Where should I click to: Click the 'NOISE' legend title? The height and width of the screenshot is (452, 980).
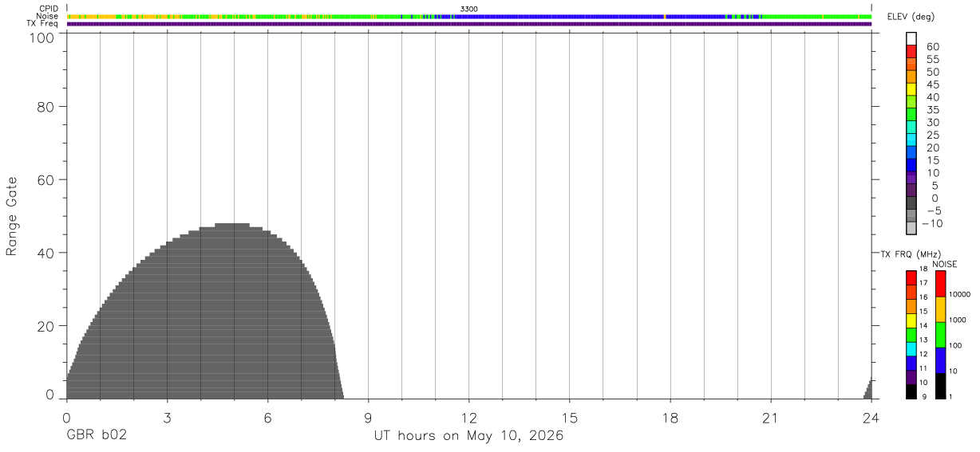(x=945, y=264)
